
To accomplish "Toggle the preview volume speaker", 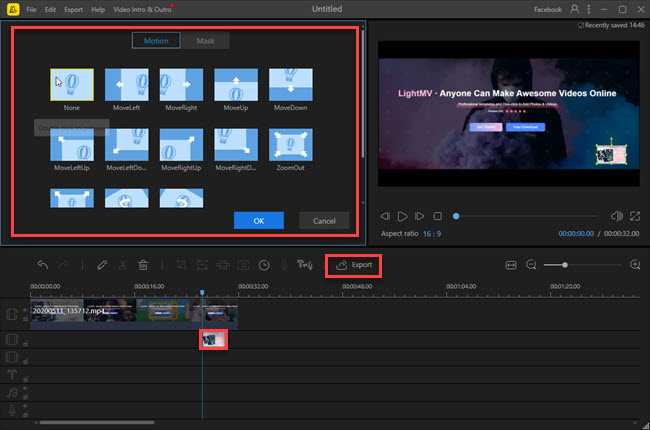I will pos(615,216).
